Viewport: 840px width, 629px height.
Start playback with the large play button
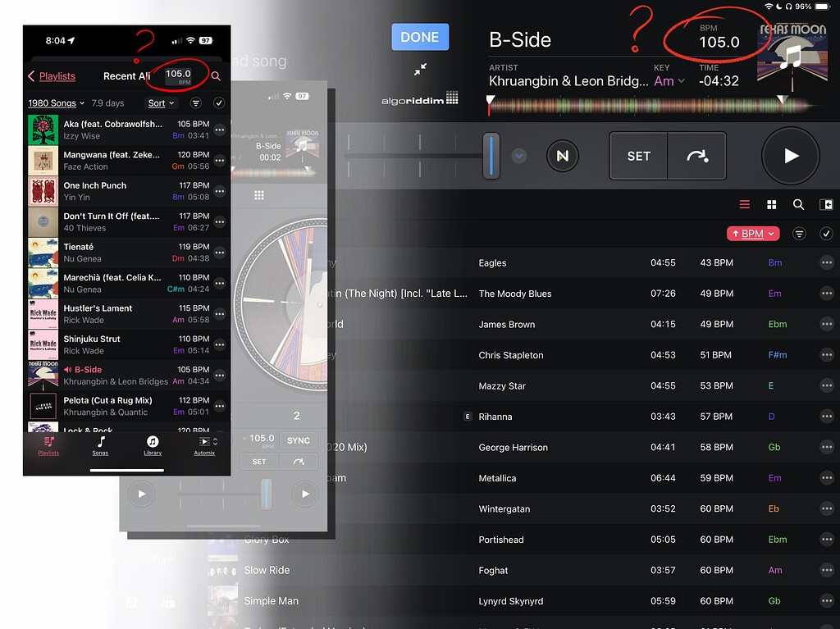(790, 156)
